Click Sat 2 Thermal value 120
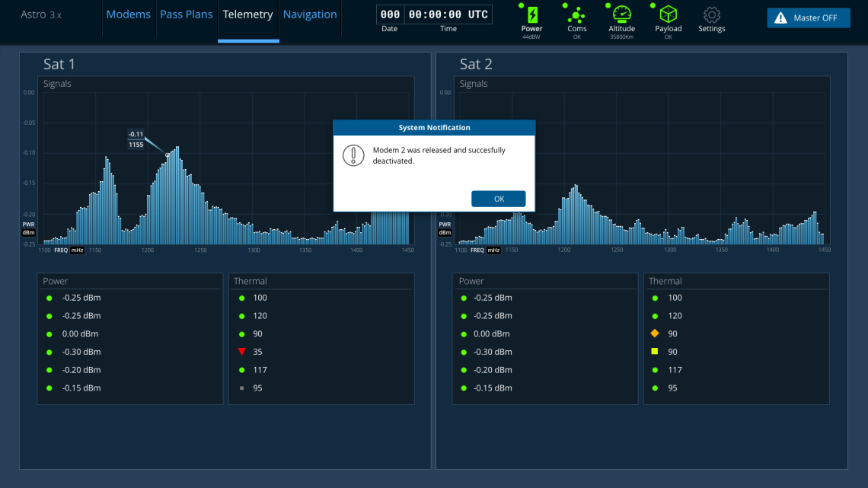The image size is (868, 488). pyautogui.click(x=675, y=316)
